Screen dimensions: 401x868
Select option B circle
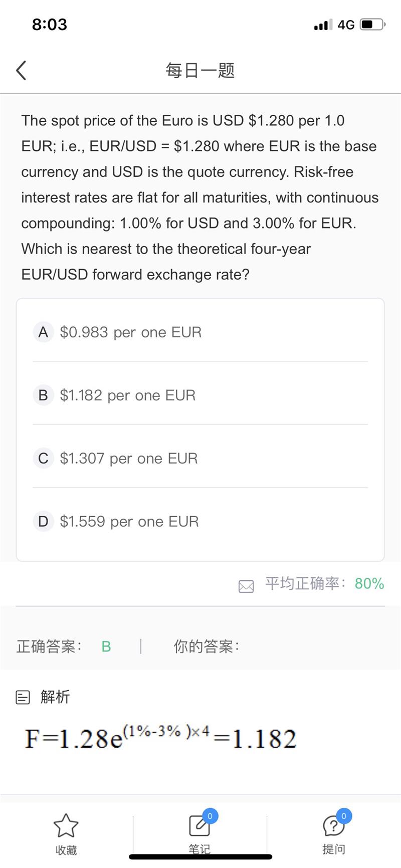click(43, 395)
